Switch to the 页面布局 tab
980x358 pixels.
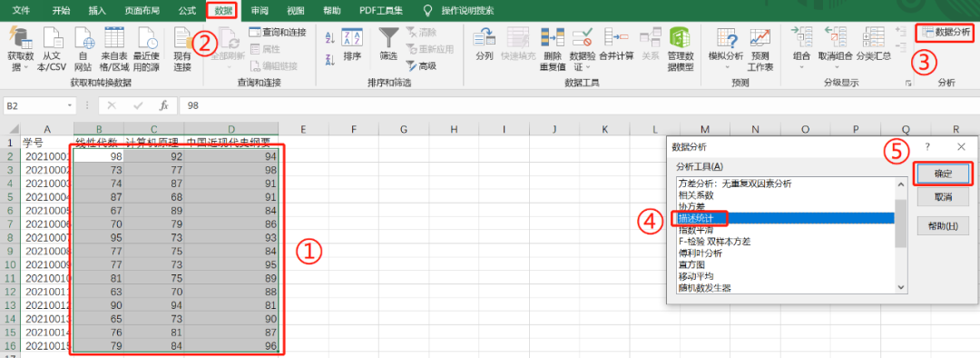point(142,10)
